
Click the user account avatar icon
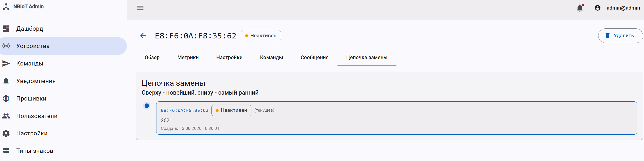coord(598,8)
